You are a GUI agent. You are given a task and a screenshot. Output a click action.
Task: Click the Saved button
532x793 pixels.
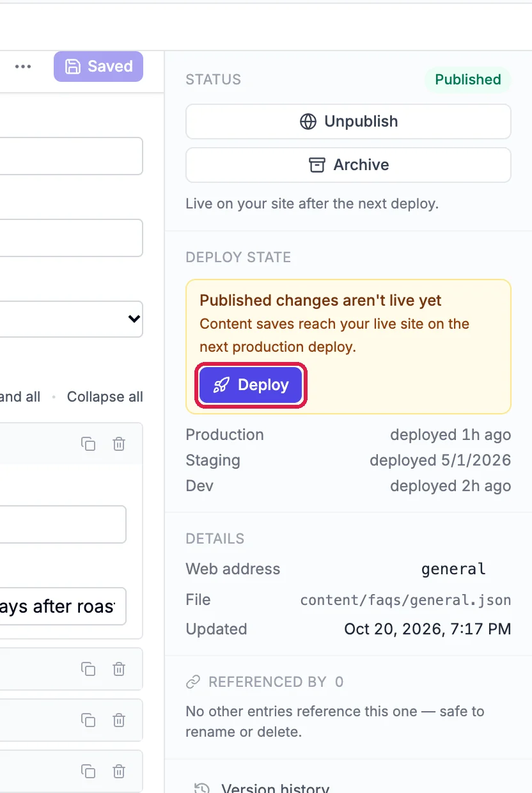(98, 67)
